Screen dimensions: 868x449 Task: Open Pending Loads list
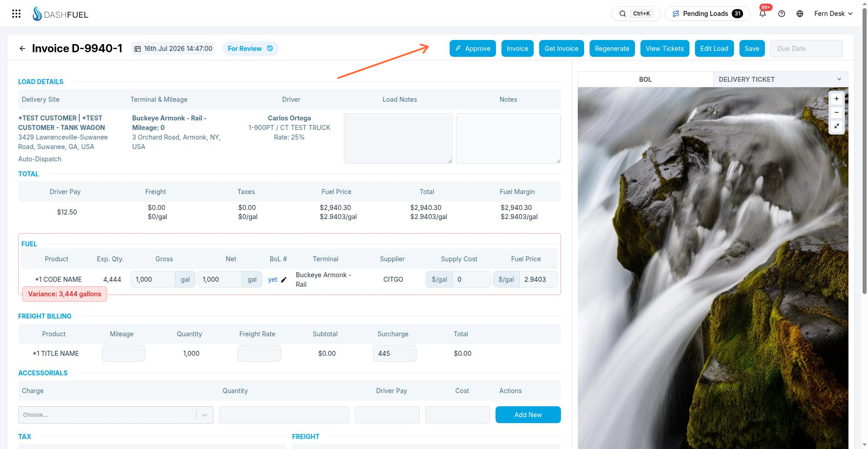(707, 14)
